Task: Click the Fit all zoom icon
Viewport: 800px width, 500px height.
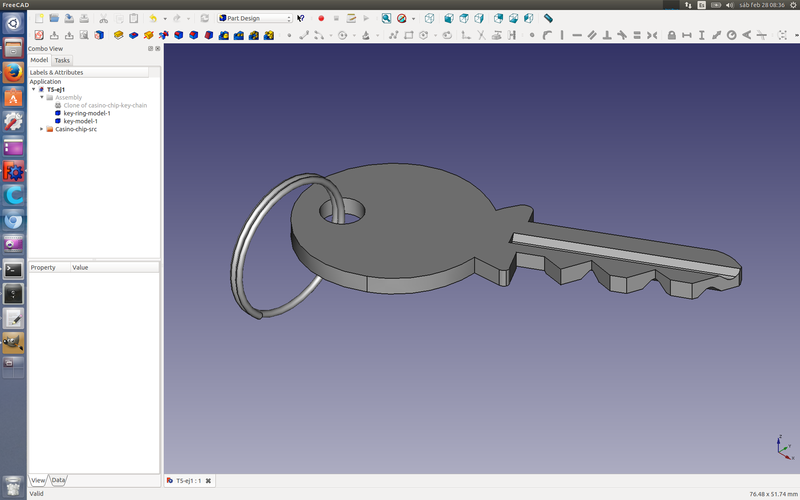Action: [x=386, y=18]
